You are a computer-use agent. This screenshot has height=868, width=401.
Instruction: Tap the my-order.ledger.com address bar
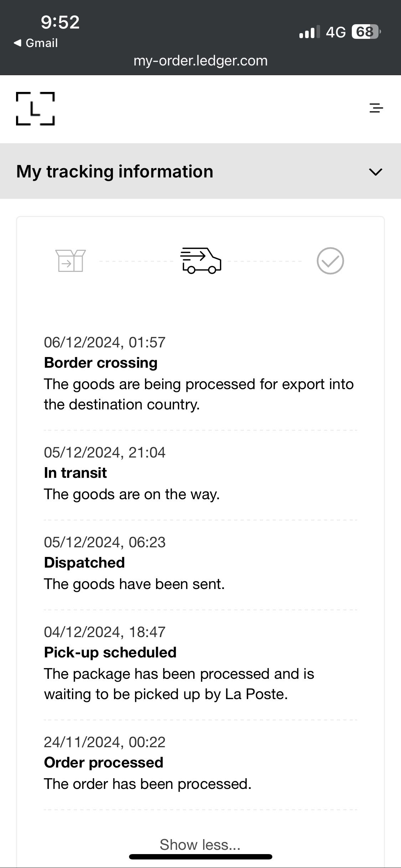tap(200, 61)
